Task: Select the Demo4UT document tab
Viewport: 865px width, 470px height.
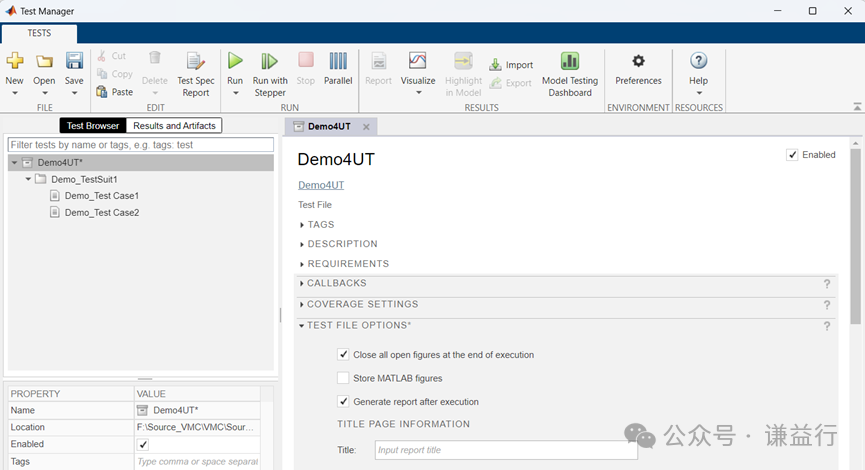Action: [x=329, y=126]
